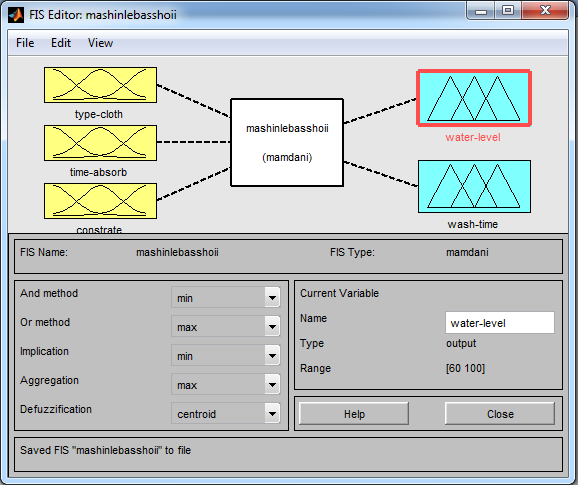Click the Help button
The height and width of the screenshot is (485, 578).
point(354,414)
